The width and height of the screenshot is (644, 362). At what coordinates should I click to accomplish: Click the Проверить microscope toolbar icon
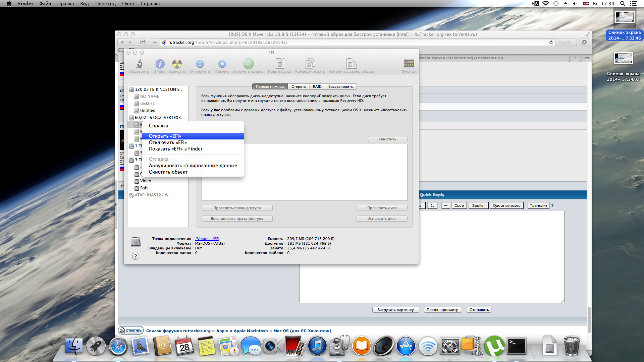[x=139, y=64]
